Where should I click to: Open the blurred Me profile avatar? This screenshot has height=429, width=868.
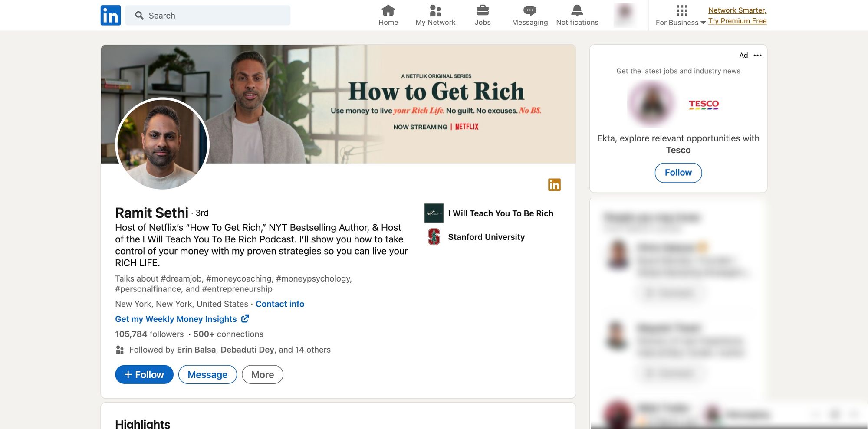pos(625,15)
